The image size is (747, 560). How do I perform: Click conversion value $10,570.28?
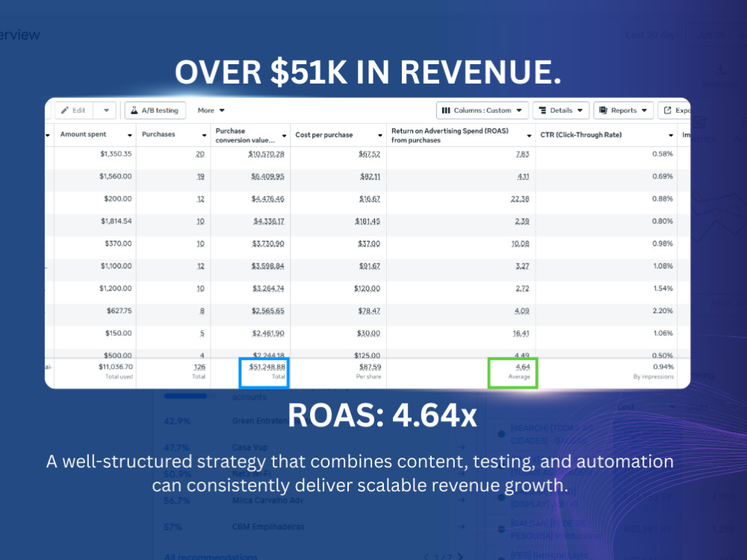click(x=267, y=155)
